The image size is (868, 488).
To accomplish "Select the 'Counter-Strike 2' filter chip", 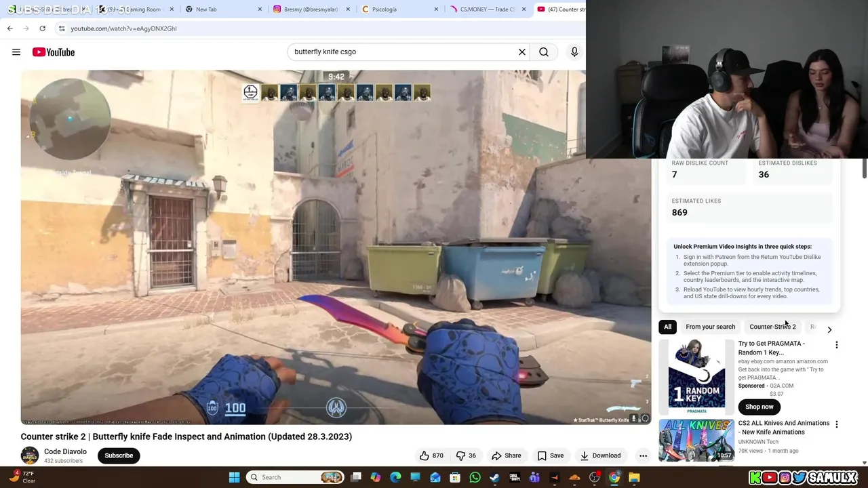I will click(x=772, y=327).
